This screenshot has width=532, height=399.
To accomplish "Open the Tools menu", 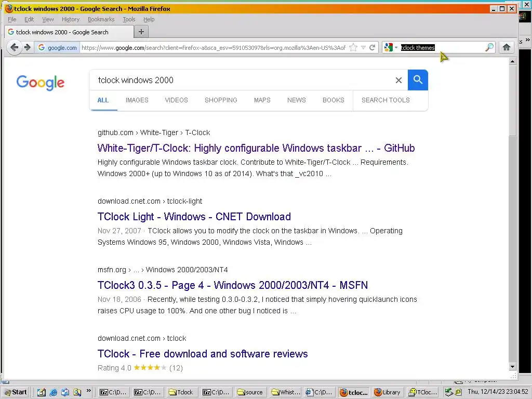I will [x=129, y=19].
